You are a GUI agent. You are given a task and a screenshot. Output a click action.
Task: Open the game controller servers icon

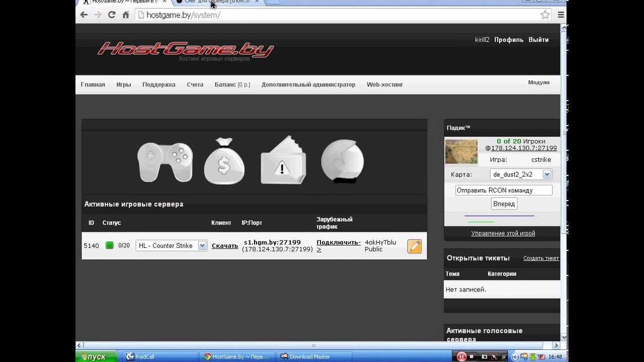pos(165,162)
